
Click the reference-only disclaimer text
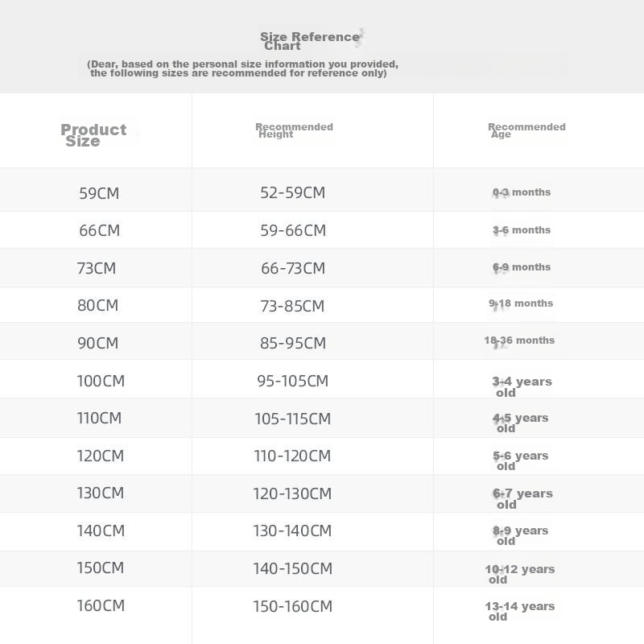[242, 68]
